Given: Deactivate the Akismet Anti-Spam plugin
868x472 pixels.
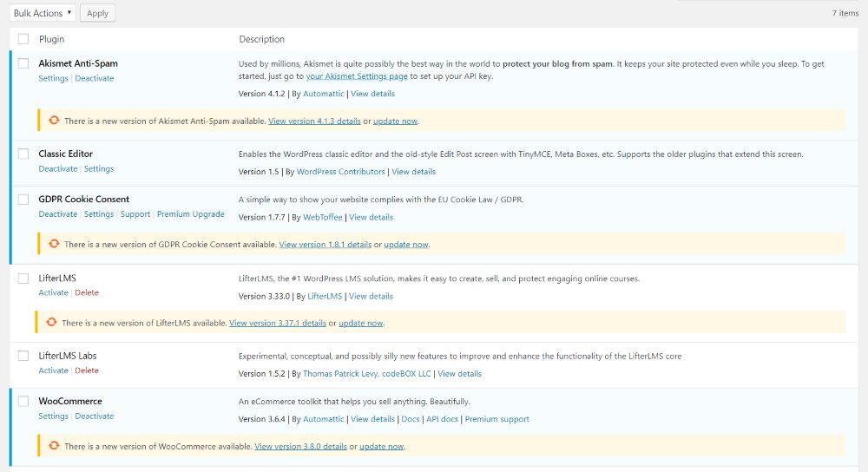Looking at the screenshot, I should point(94,78).
